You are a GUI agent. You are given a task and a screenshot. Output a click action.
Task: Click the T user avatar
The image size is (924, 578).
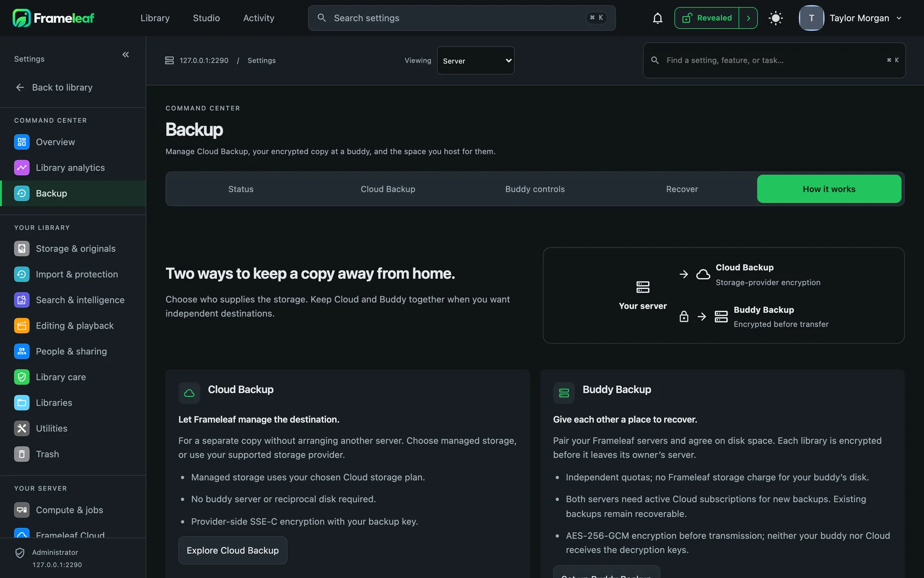(x=812, y=18)
